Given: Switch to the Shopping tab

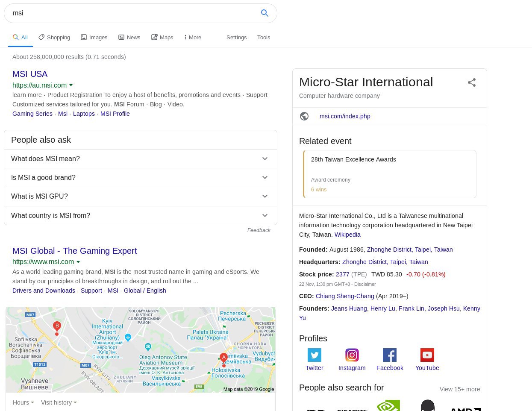Looking at the screenshot, I should tap(54, 38).
